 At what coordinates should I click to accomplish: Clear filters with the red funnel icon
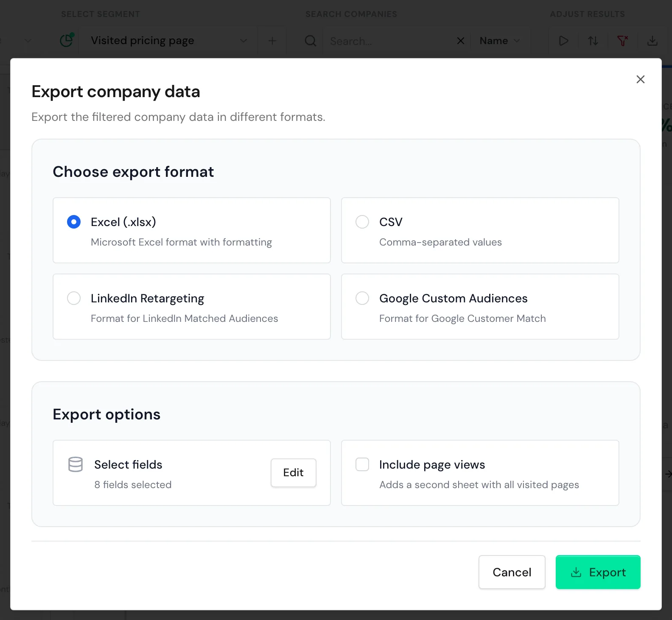(x=623, y=41)
